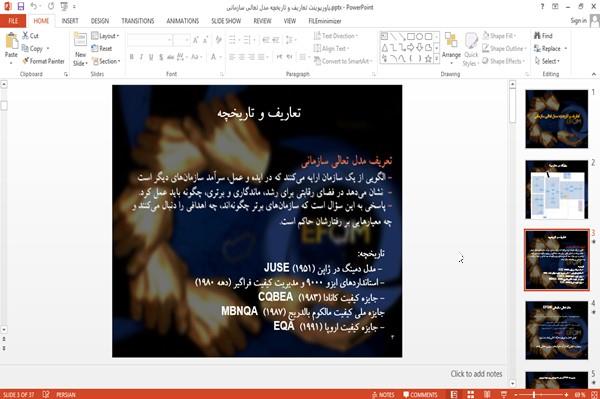
Task: Select slide 4 thumbnail
Action: pos(557,330)
